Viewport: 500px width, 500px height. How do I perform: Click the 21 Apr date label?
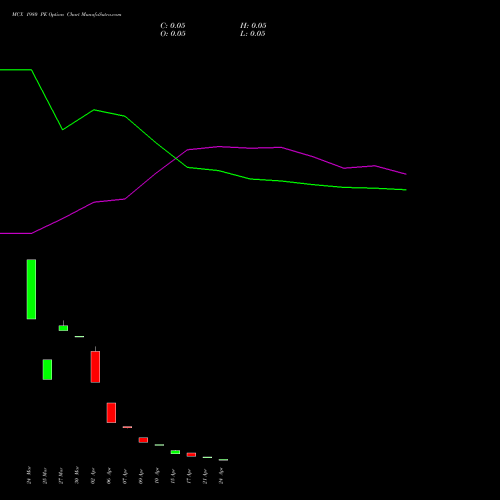(x=205, y=476)
